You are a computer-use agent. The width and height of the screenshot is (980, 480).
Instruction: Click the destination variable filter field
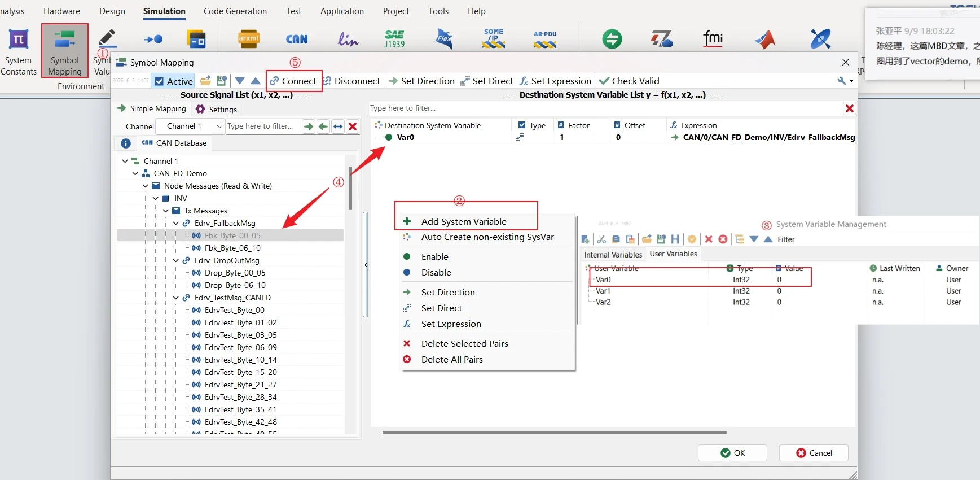point(606,108)
